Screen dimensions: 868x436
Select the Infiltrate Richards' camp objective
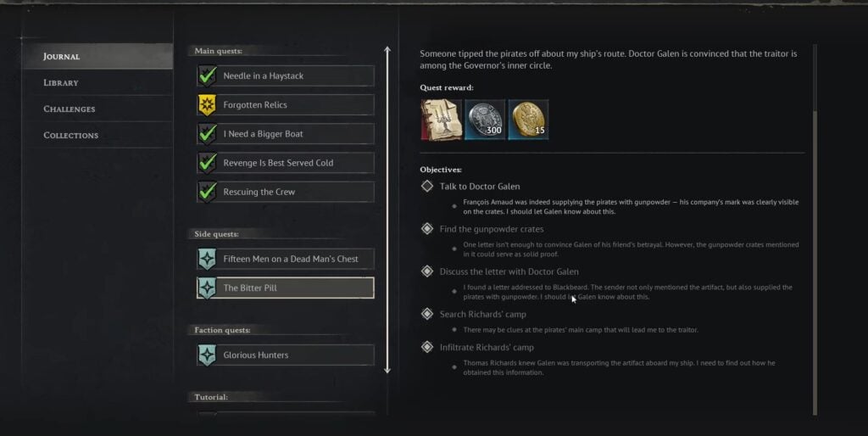[x=486, y=348]
